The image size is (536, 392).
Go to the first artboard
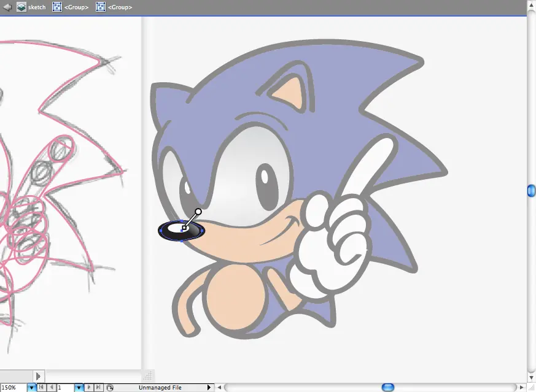tap(41, 387)
